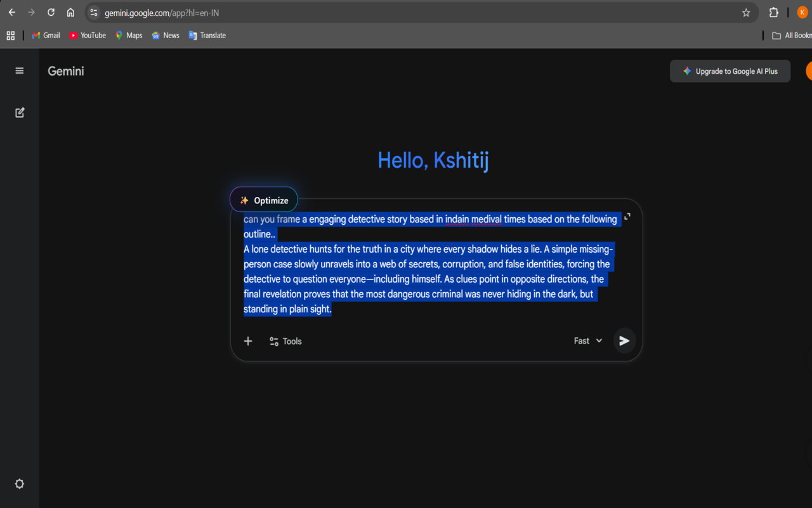Open the Chrome profile avatar K
Screen dimensions: 812x508
[x=802, y=13]
